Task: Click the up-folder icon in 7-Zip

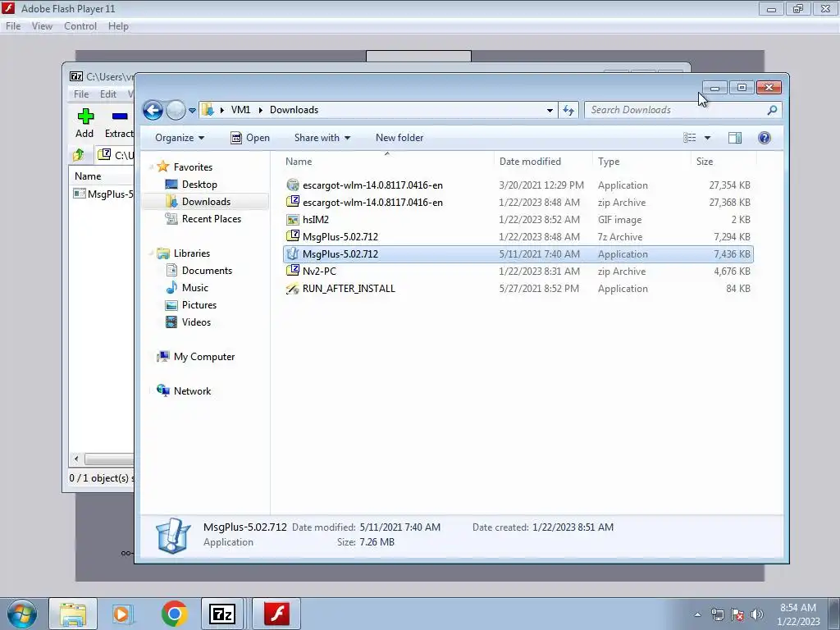Action: point(79,155)
